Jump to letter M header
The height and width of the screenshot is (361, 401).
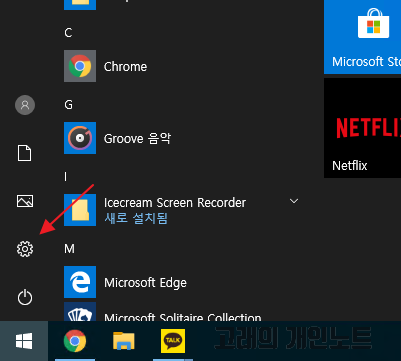(x=69, y=249)
